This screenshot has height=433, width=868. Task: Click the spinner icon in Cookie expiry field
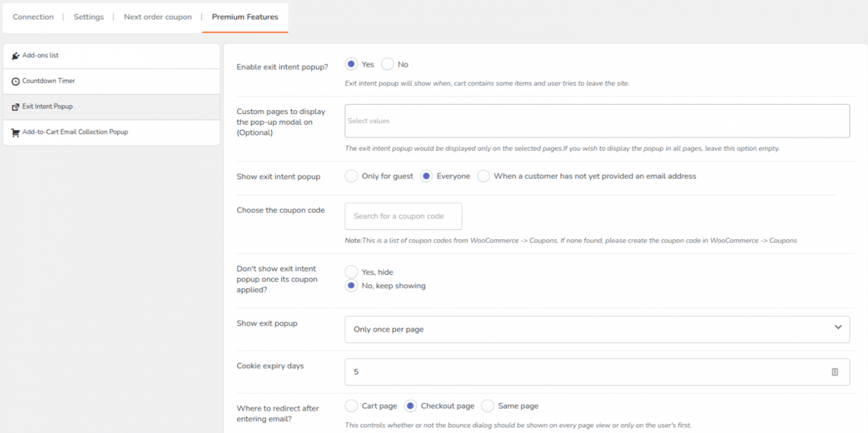click(835, 372)
